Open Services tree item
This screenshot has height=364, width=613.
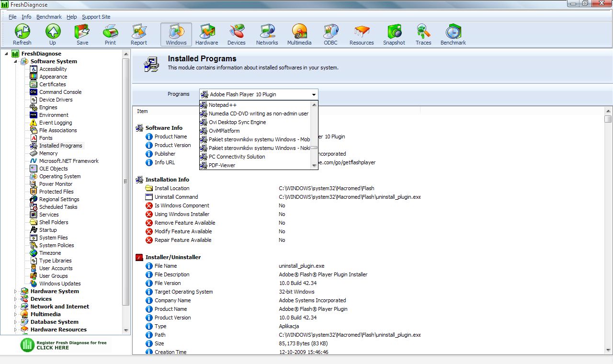coord(49,215)
